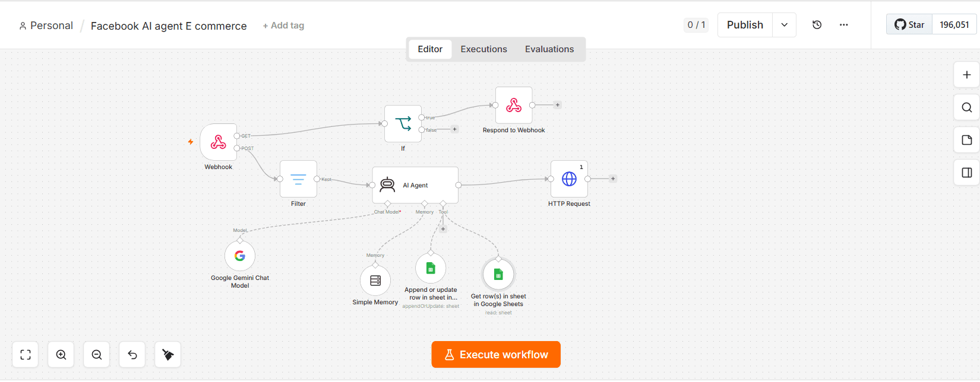Click the Filter Kept output connector

coord(317,179)
